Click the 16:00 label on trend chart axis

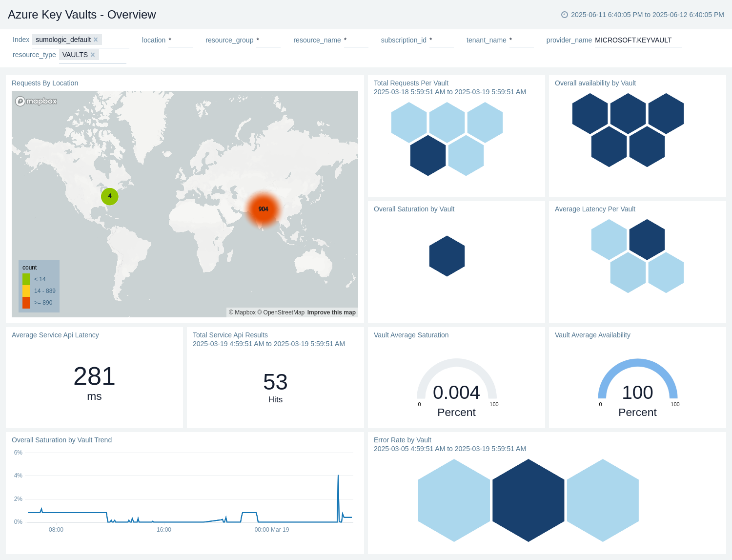[x=164, y=530]
